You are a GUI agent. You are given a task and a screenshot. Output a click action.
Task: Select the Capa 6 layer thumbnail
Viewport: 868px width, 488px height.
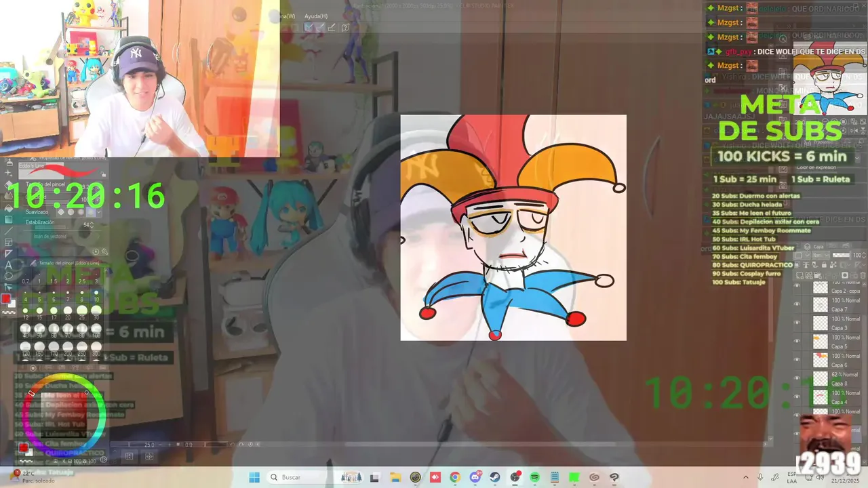821,361
